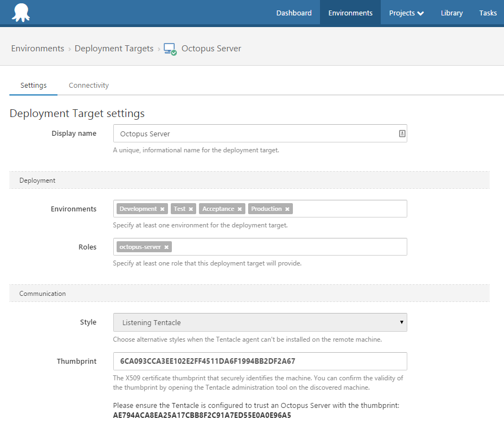Click the deployment target machine status icon
The width and height of the screenshot is (504, 430).
[170, 49]
